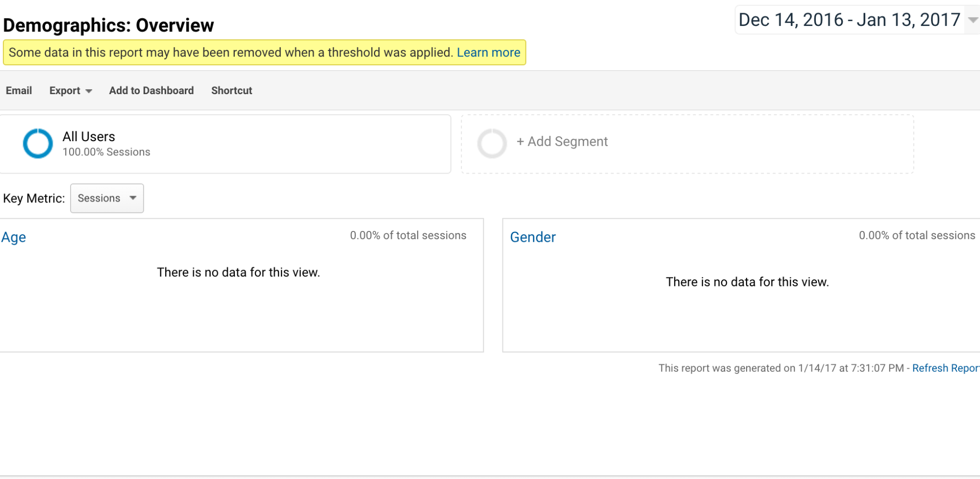Image resolution: width=980 pixels, height=479 pixels.
Task: Open the Export menu arrow
Action: (89, 91)
